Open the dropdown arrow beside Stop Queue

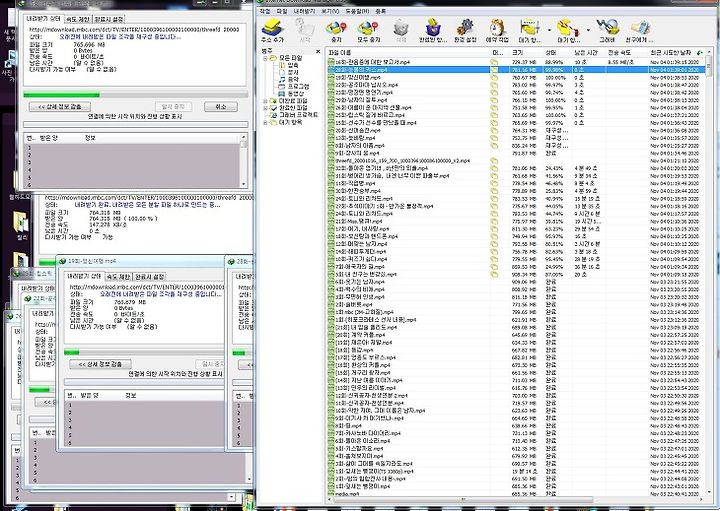click(x=588, y=30)
